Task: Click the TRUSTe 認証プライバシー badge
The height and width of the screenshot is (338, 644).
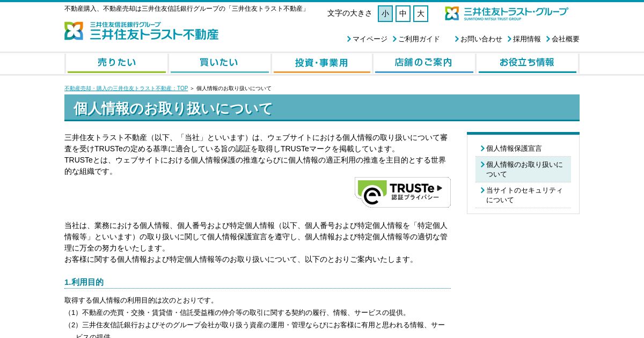Action: tap(402, 192)
